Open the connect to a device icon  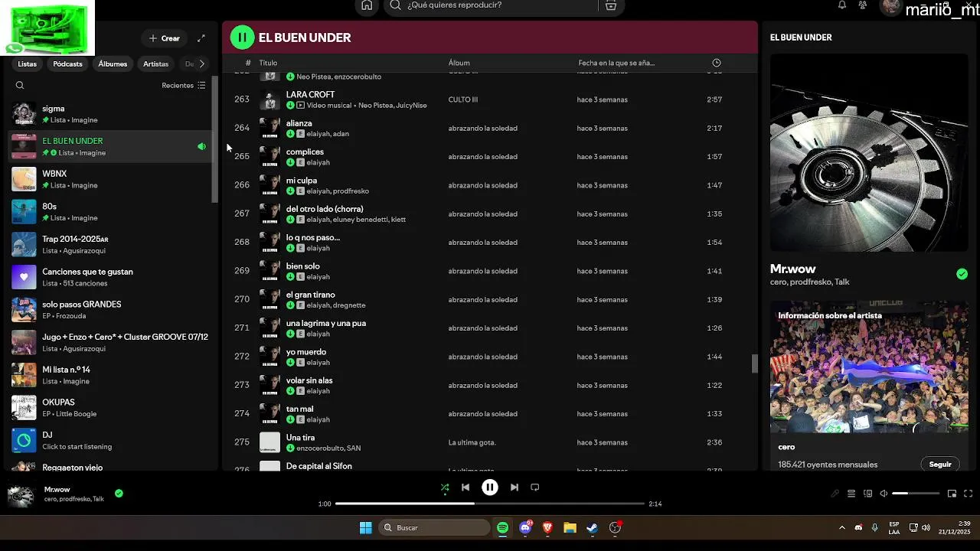click(867, 494)
